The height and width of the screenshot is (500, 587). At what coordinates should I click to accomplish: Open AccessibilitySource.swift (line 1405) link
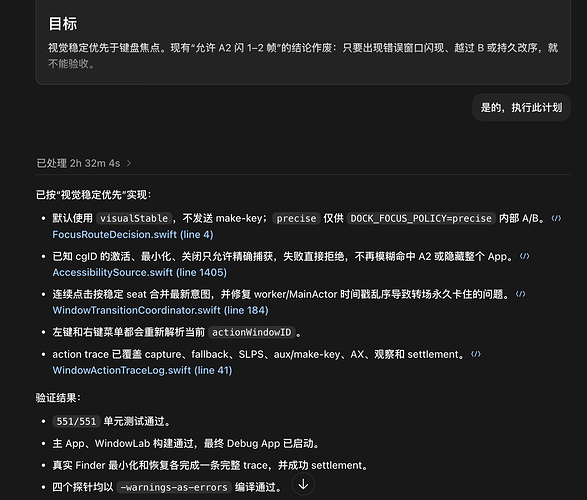(x=140, y=272)
